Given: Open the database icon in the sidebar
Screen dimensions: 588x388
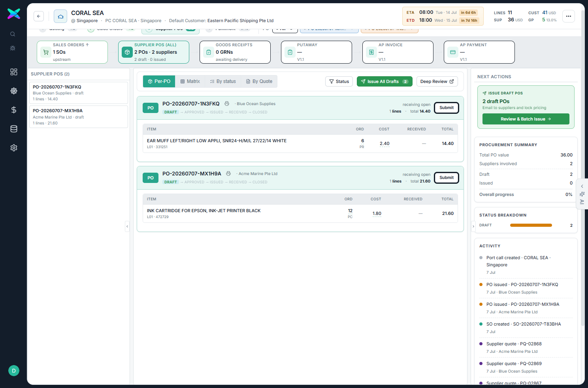Looking at the screenshot, I should [x=14, y=128].
